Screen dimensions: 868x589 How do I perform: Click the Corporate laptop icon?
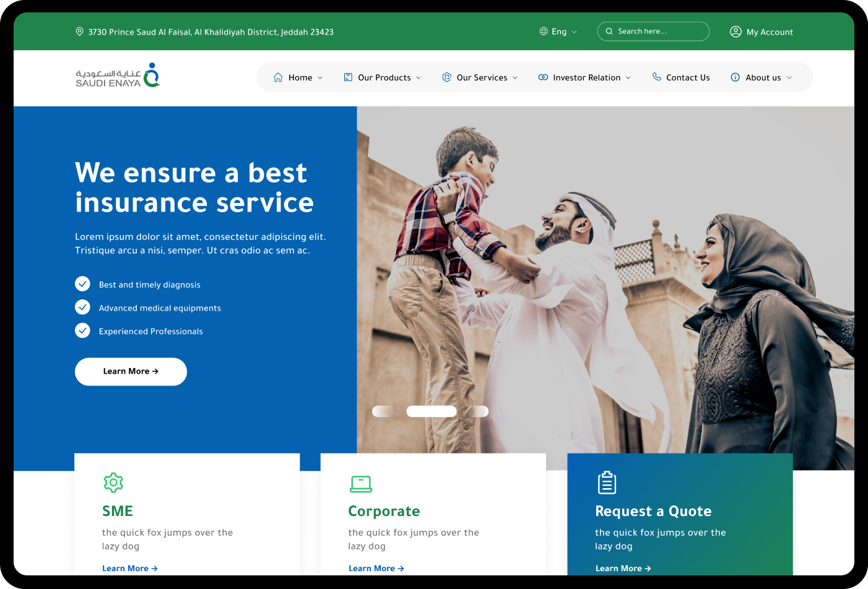[360, 484]
